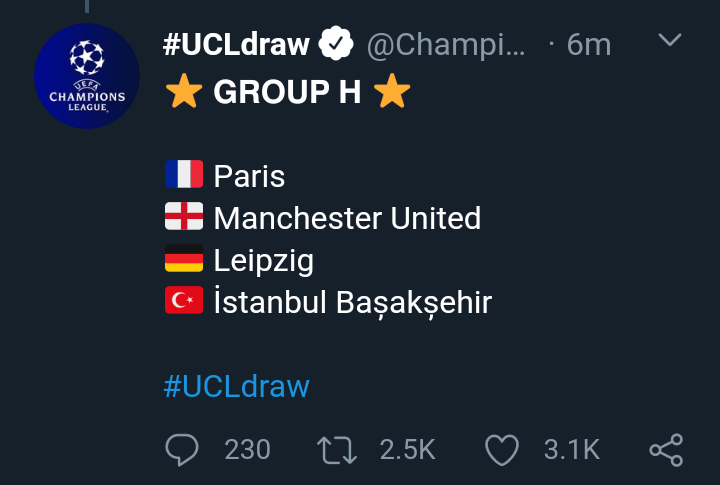Click the star right of GROUP H

click(391, 92)
